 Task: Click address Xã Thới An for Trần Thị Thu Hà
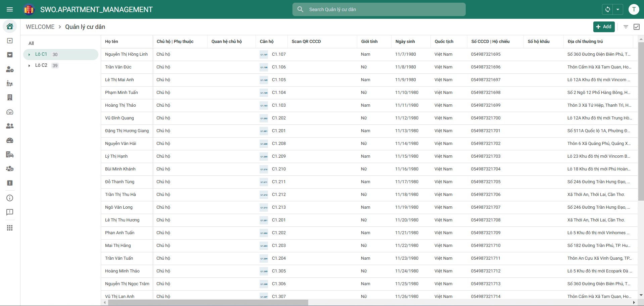(596, 195)
